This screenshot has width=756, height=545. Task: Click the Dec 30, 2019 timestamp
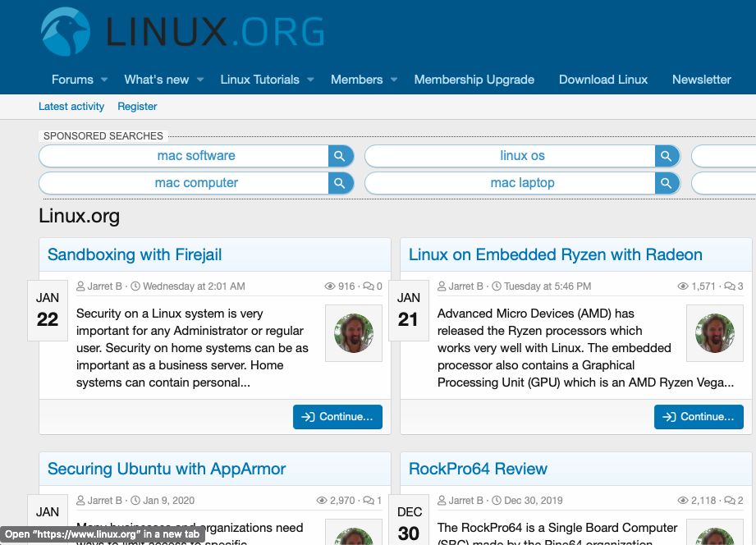click(534, 501)
